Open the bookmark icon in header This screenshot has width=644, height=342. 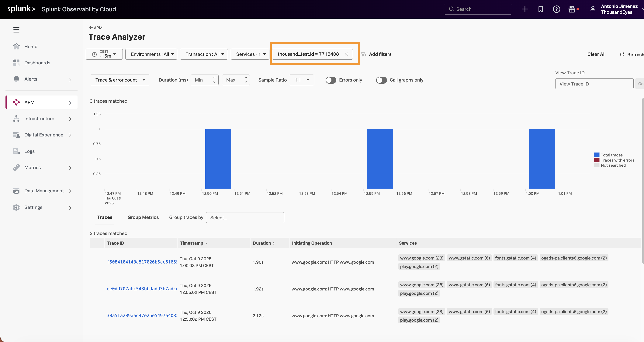[541, 9]
